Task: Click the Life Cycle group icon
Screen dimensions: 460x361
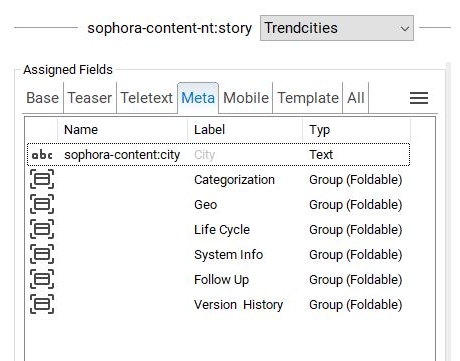Action: [x=42, y=229]
